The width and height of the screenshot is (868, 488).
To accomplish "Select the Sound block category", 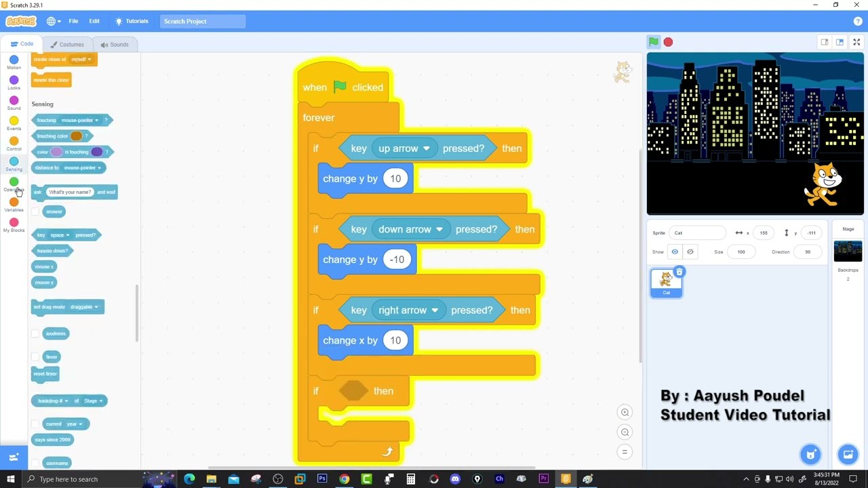I will 14,104.
